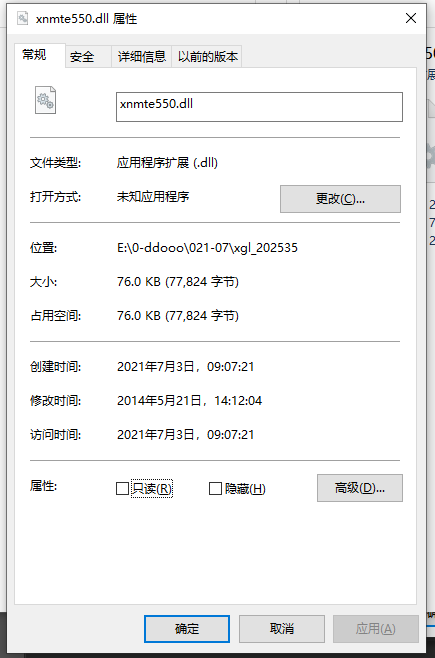Click the 更改(C)... button
Image resolution: width=435 pixels, height=658 pixels.
[x=340, y=198]
